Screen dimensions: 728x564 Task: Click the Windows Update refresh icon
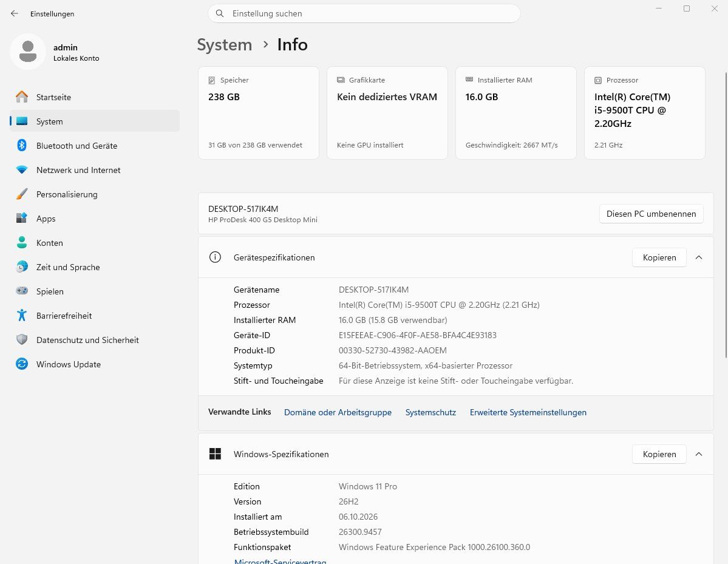pos(22,364)
